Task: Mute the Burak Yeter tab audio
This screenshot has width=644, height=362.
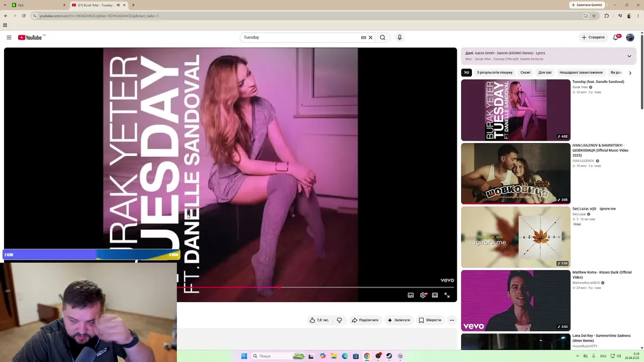Action: click(x=118, y=5)
